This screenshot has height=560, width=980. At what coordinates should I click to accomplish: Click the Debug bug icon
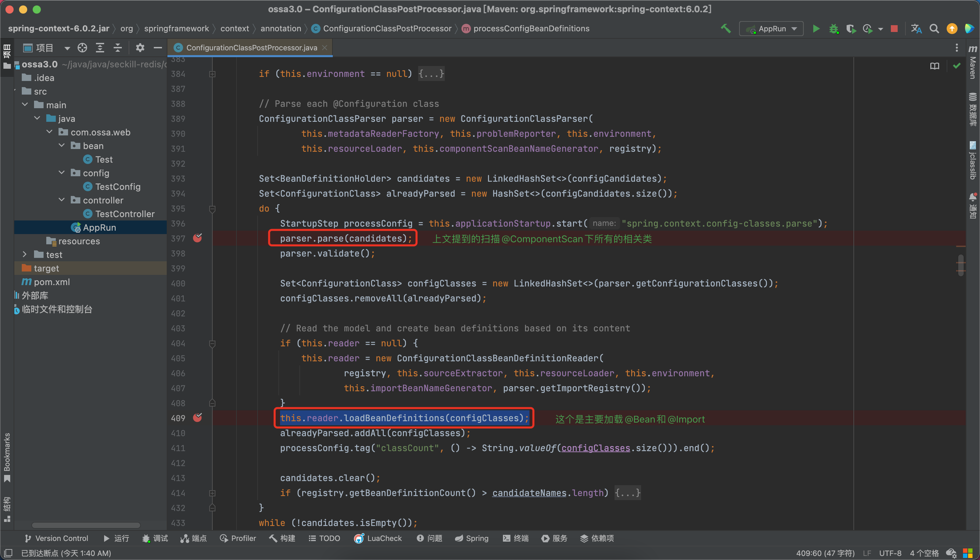pyautogui.click(x=833, y=29)
